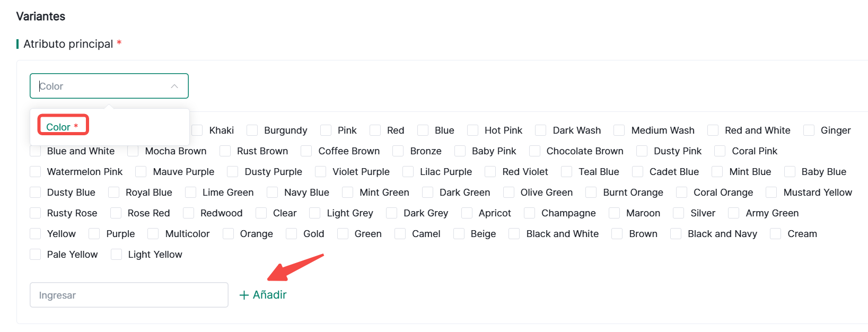Tick the Hot Pink checkbox

(x=473, y=130)
